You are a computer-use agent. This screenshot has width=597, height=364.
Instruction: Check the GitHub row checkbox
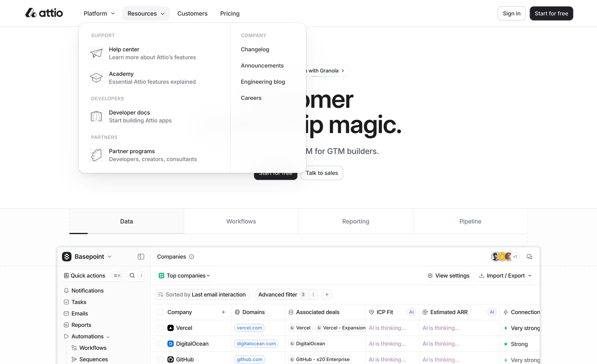[160, 360]
